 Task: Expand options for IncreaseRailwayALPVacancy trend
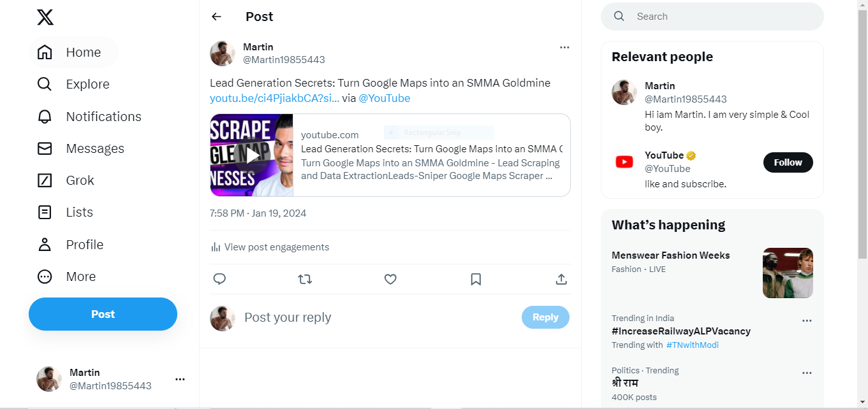(807, 321)
